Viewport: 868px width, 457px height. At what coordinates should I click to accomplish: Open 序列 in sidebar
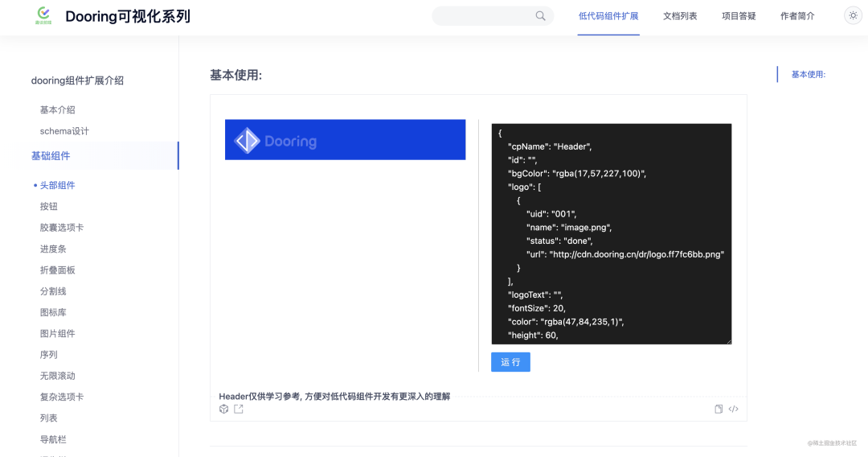49,354
